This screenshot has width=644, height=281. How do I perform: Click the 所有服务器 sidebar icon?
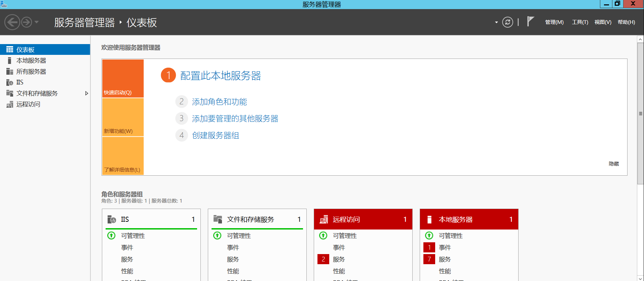click(10, 72)
